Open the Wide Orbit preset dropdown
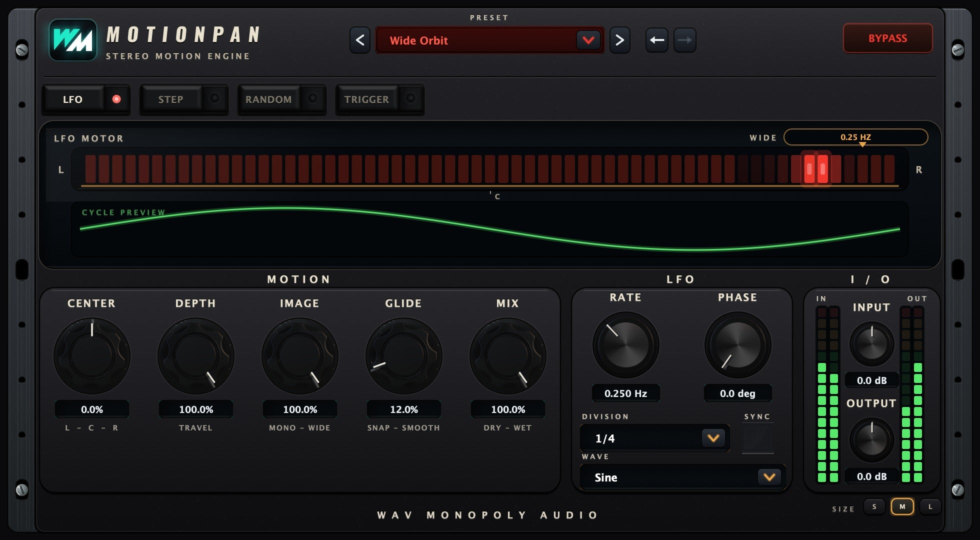The image size is (980, 540). 489,40
